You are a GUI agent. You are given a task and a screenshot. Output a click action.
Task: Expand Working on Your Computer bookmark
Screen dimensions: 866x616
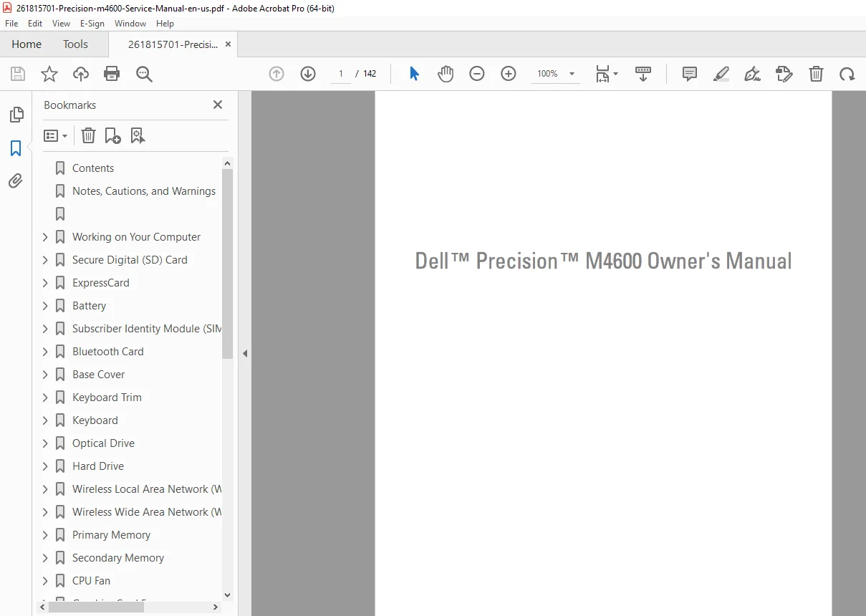[45, 237]
